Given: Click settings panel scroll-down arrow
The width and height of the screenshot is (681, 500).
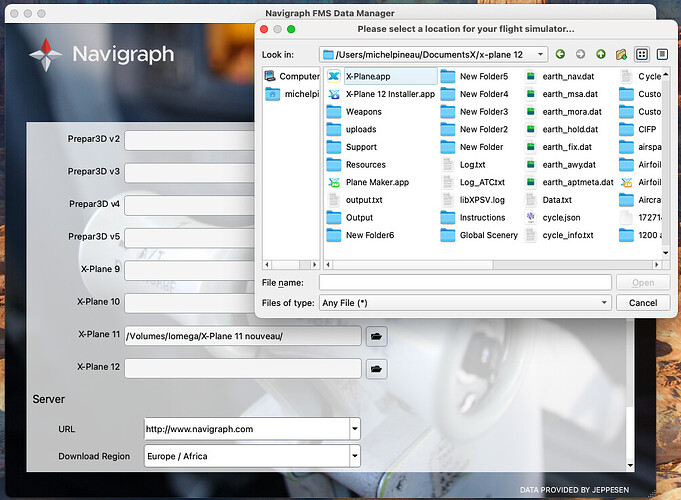Looking at the screenshot, I should tap(630, 466).
